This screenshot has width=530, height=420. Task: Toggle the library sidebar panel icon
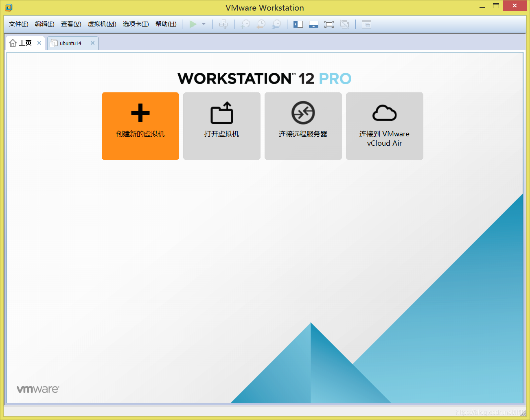click(298, 24)
